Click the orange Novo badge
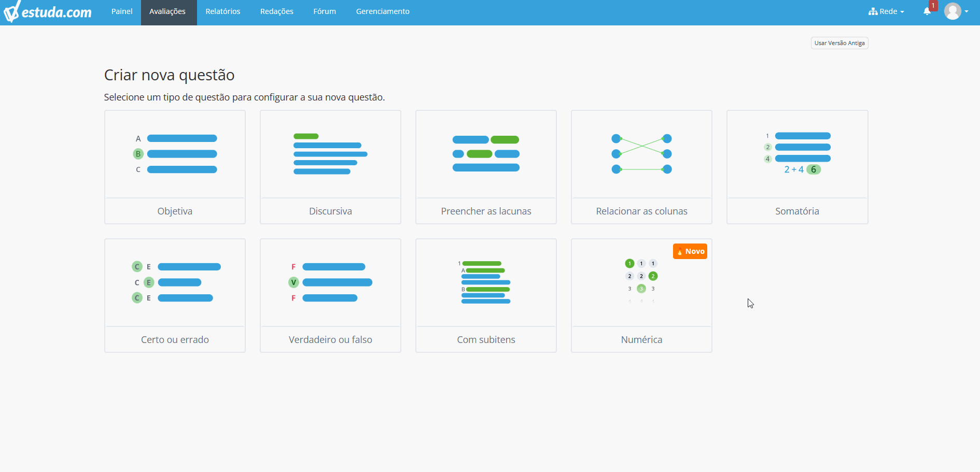This screenshot has width=980, height=472. click(x=690, y=251)
